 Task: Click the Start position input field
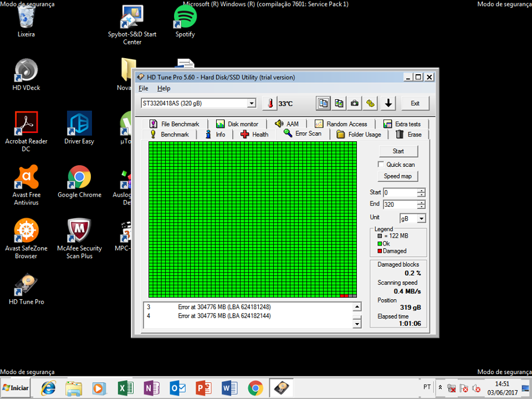click(x=400, y=192)
